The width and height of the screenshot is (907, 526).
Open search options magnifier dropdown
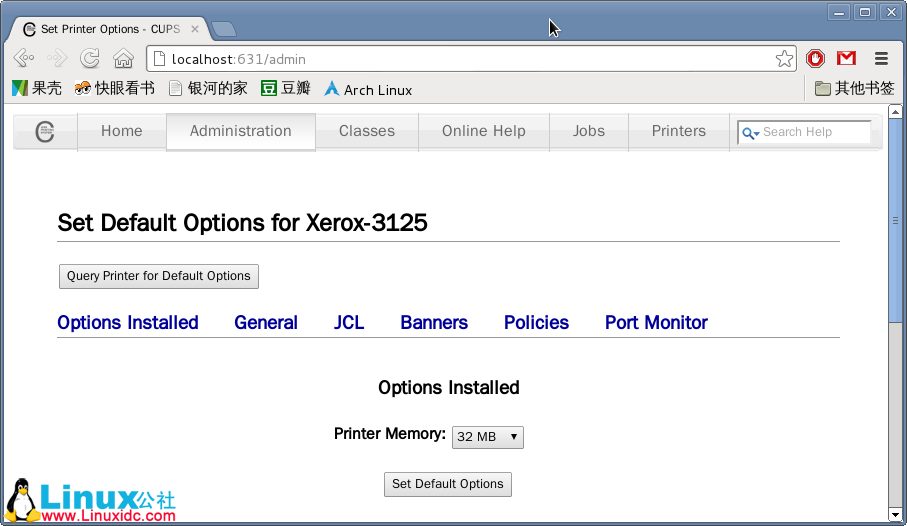[750, 133]
